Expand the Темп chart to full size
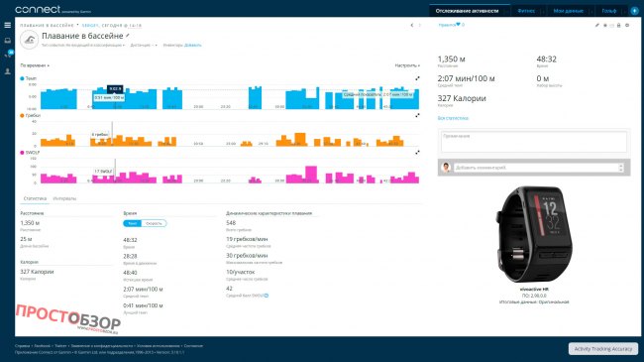The image size is (644, 362). (417, 78)
